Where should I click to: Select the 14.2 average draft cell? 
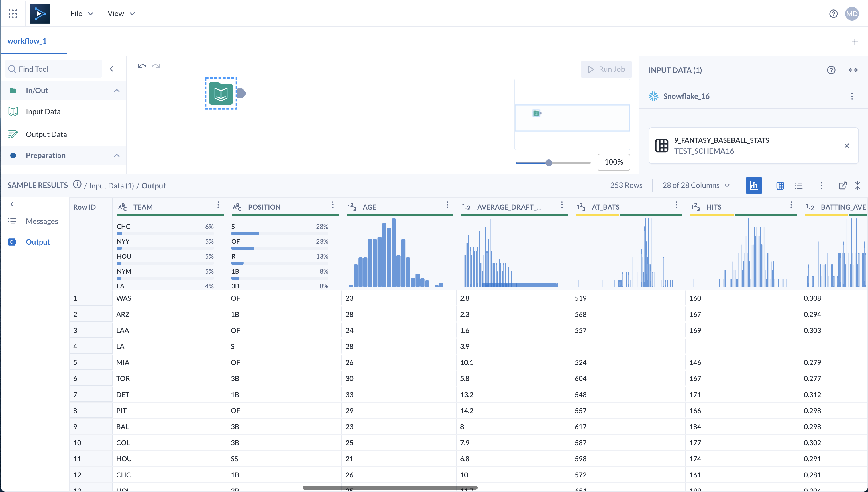[x=513, y=411]
